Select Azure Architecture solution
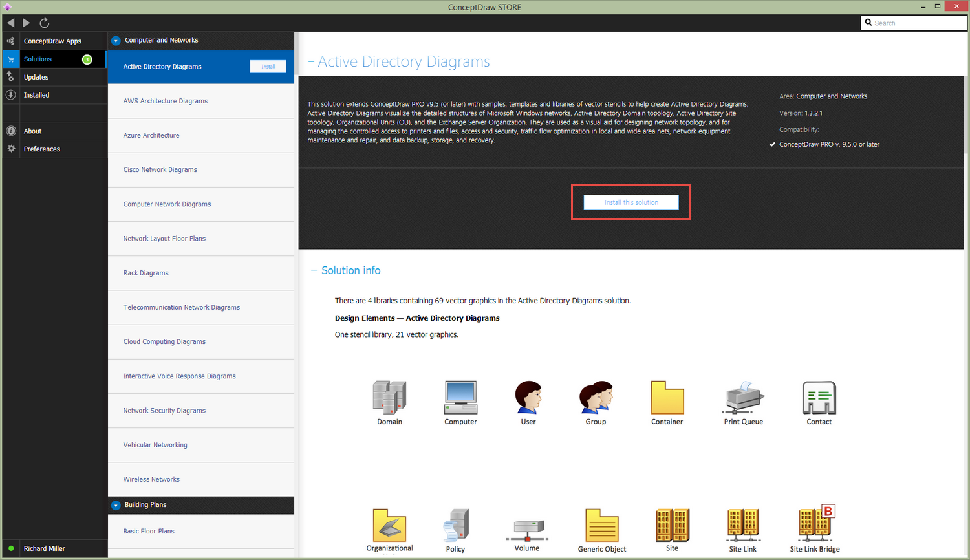Viewport: 970px width, 560px height. tap(201, 135)
